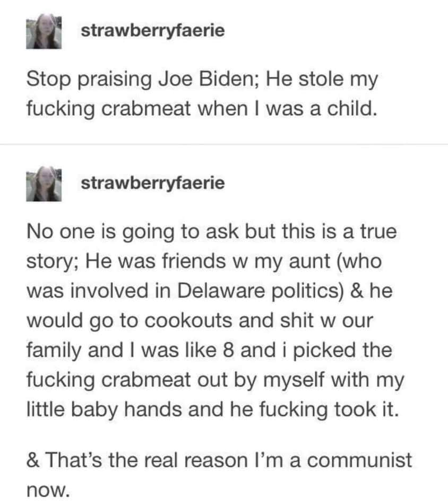Open the avatar of the first strawberryfaerie post
448x504 pixels.
pos(44,31)
